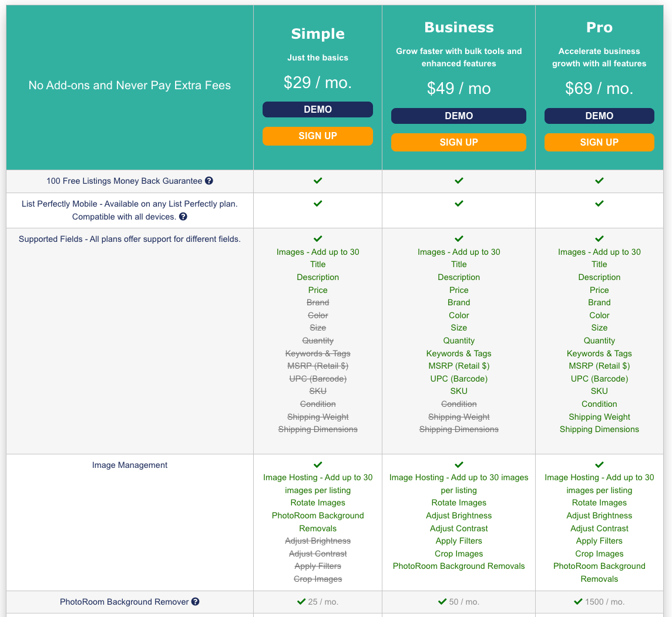Sign up for the $69 Pro plan

coord(599,143)
